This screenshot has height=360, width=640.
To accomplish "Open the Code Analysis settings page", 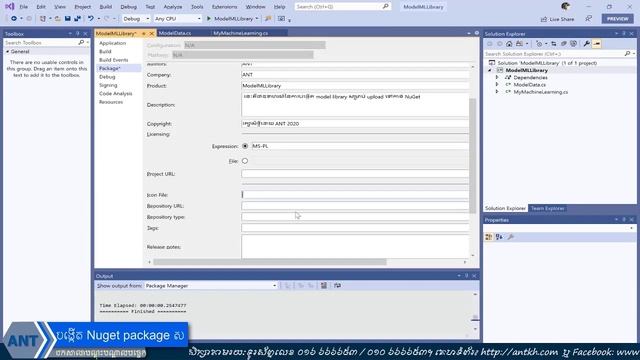I will pos(116,94).
